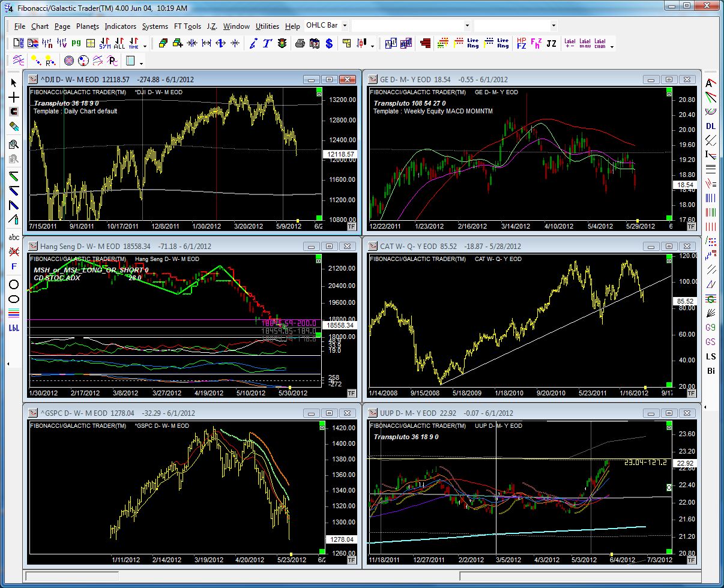
Task: Activate the magnet snap tool
Action: [x=13, y=111]
